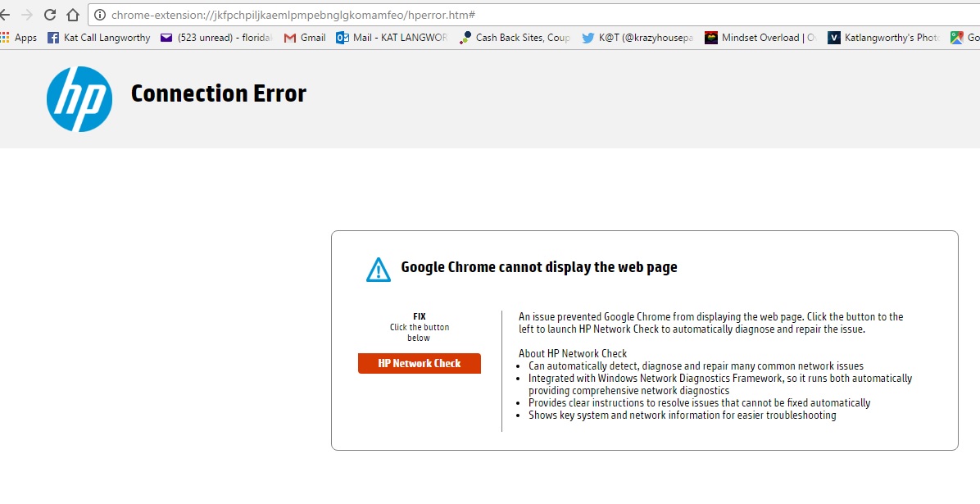980x504 pixels.
Task: Click the Google Maps bookmark icon
Action: 957,38
